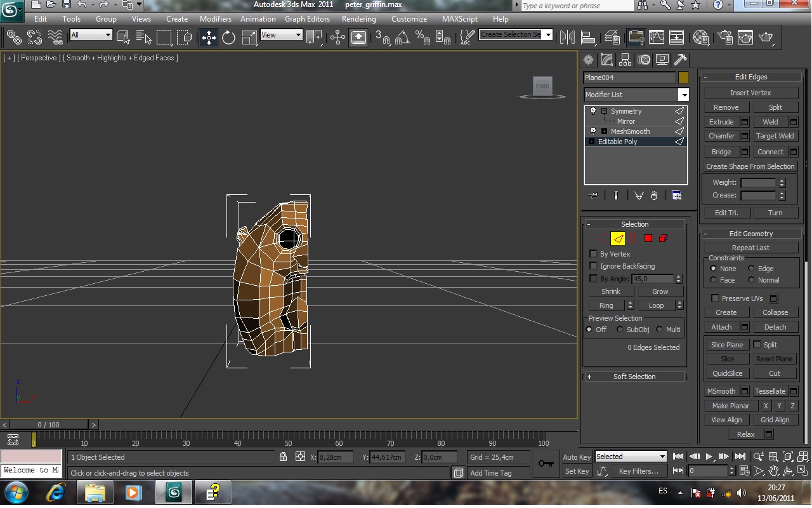Toggle Angle Snap in the toolbar
Image resolution: width=812 pixels, height=508 pixels.
tap(402, 37)
